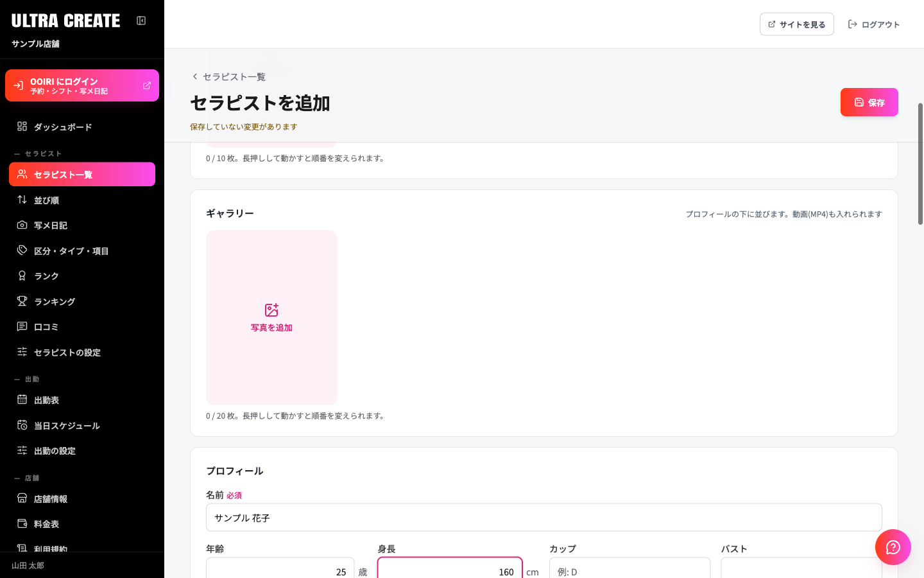Click the サイトを見る button
The width and height of the screenshot is (924, 578).
pyautogui.click(x=797, y=24)
